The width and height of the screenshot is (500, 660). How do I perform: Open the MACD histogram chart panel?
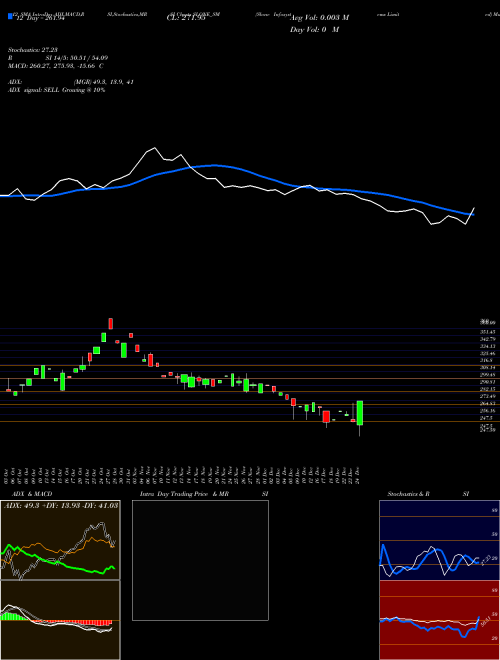point(60,620)
